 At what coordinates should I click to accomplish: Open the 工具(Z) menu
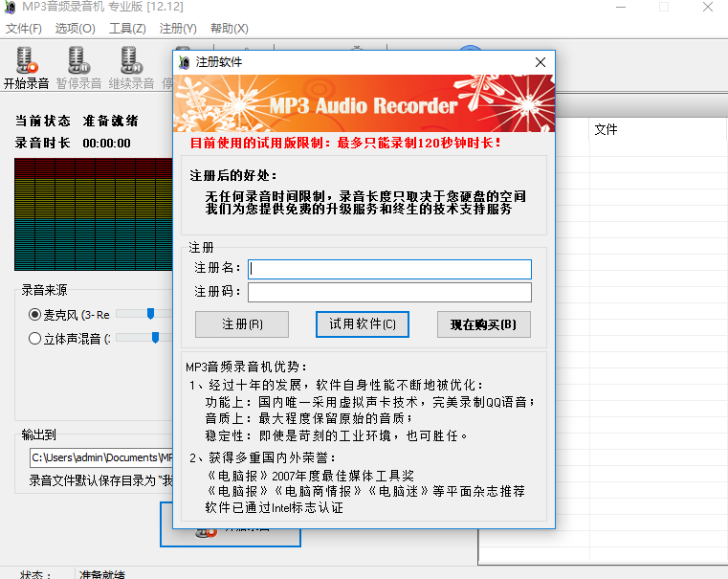127,29
